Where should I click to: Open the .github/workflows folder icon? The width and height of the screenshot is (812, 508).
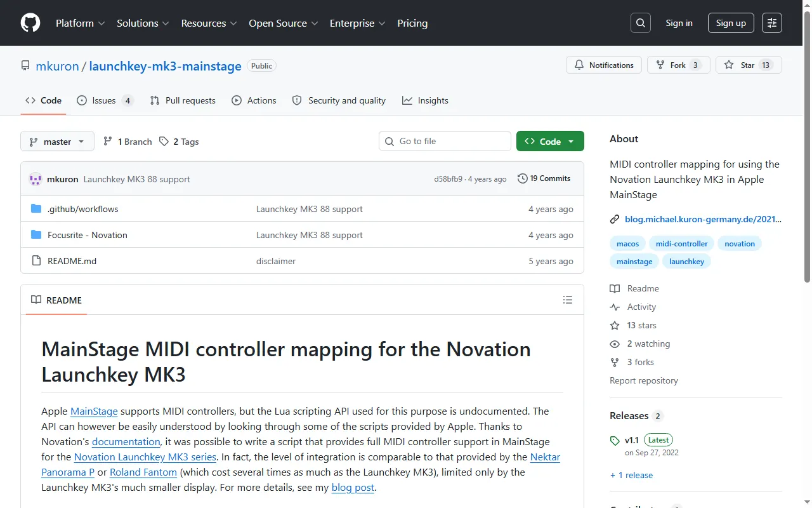[36, 209]
